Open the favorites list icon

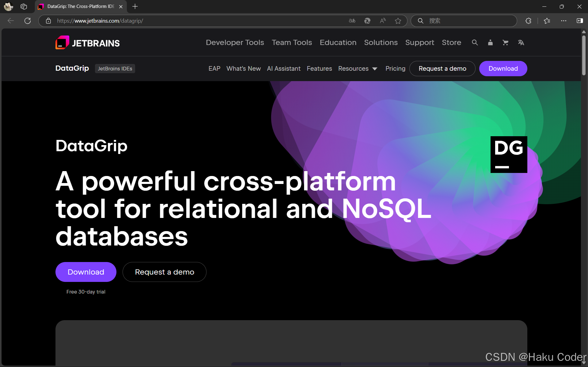point(547,21)
